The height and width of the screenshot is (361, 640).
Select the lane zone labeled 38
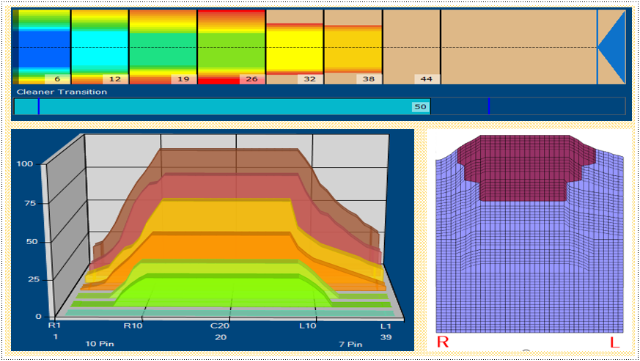pyautogui.click(x=353, y=47)
